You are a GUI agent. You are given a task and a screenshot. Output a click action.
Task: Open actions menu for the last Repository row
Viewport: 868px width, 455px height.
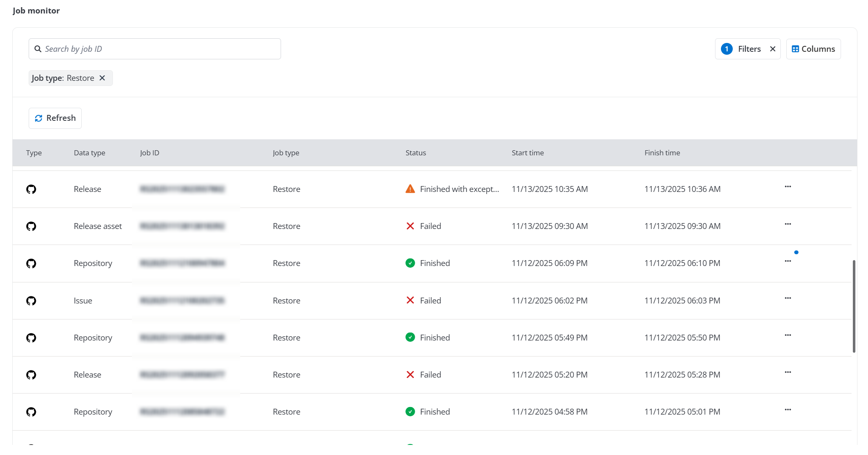point(788,409)
